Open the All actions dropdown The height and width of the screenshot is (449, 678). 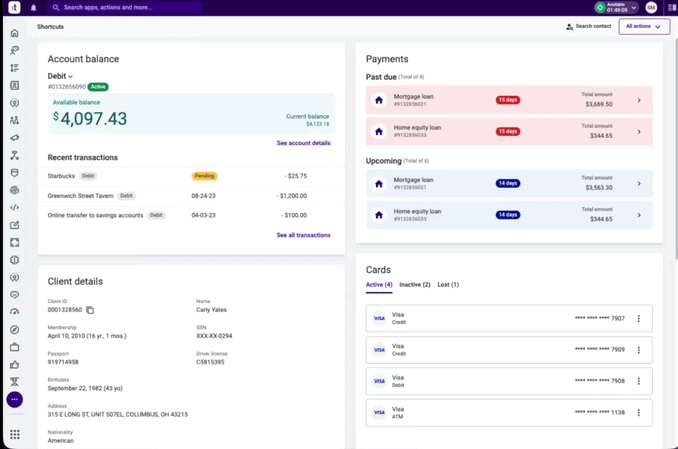pos(644,26)
